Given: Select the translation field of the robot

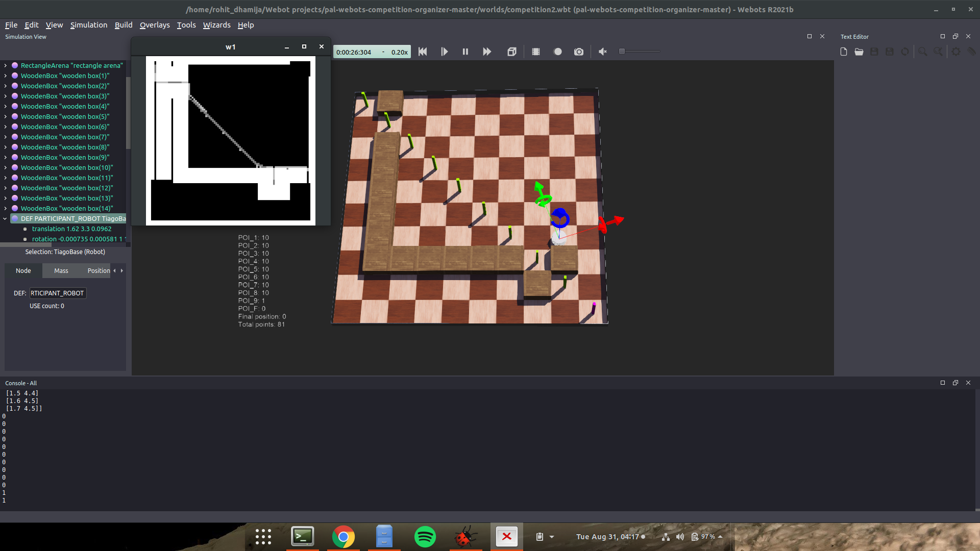Looking at the screenshot, I should click(71, 229).
